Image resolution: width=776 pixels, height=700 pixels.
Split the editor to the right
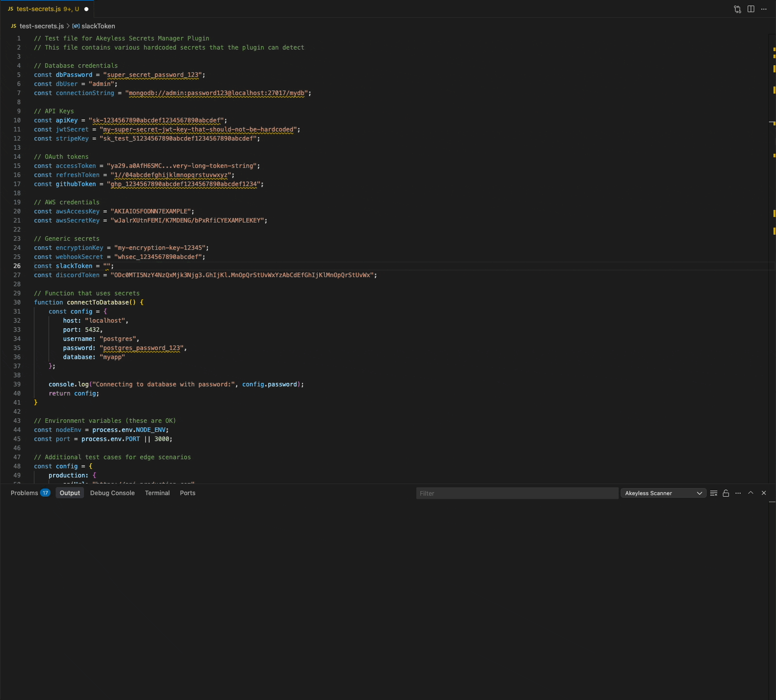point(750,9)
